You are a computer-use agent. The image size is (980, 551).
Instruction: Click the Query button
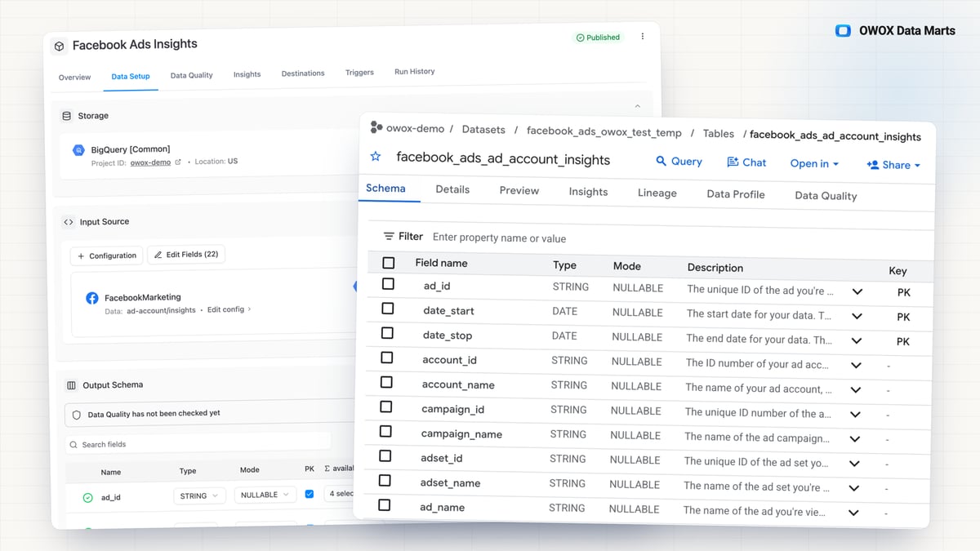point(679,162)
